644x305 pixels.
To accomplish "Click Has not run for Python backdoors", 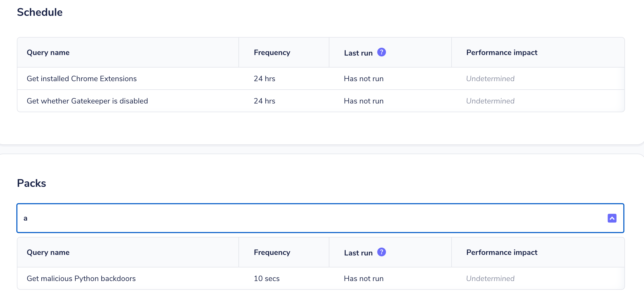I will (x=364, y=279).
